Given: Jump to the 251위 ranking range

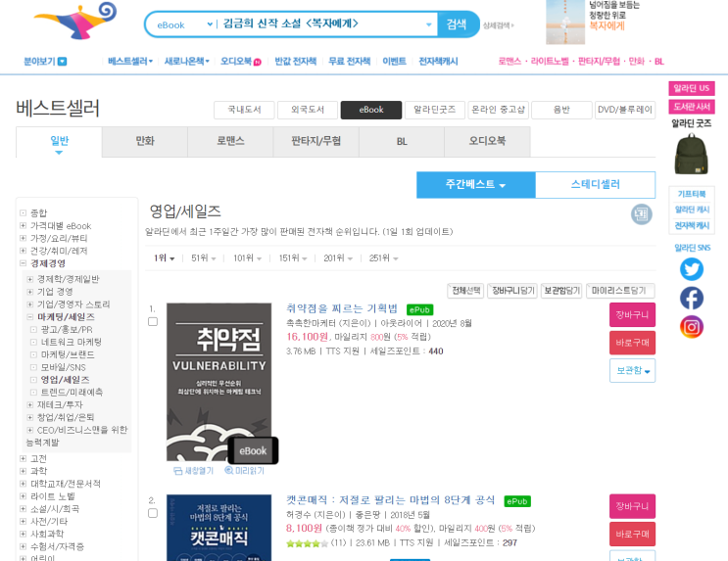Looking at the screenshot, I should coord(383,258).
